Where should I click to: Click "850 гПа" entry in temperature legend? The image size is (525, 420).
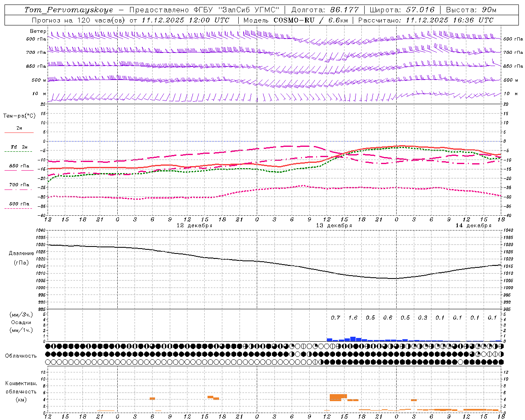19,166
